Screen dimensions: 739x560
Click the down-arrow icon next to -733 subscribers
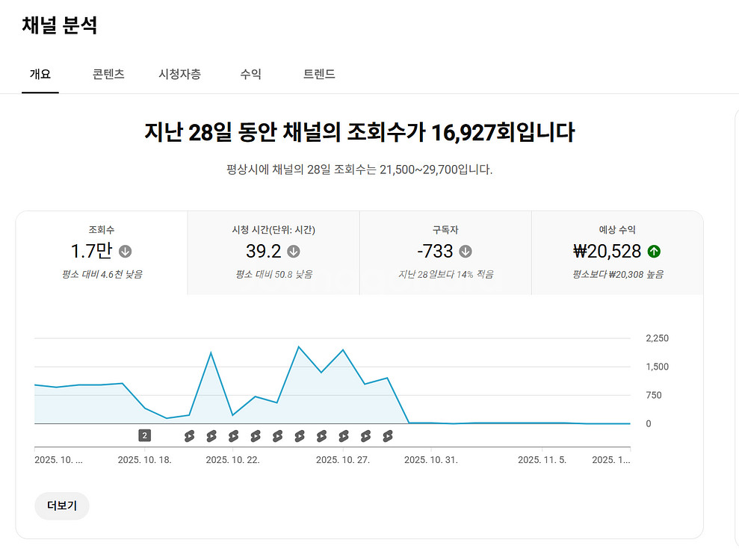pos(466,252)
